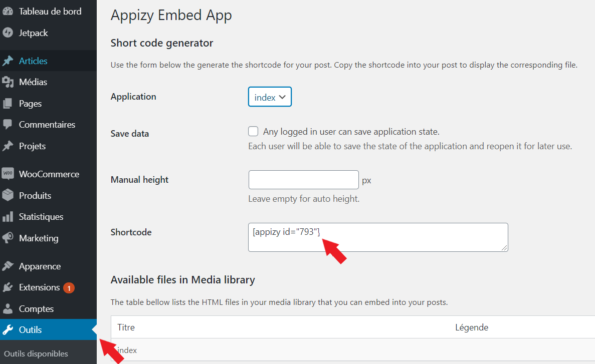Click the Outils disponibles submenu link

pyautogui.click(x=36, y=353)
